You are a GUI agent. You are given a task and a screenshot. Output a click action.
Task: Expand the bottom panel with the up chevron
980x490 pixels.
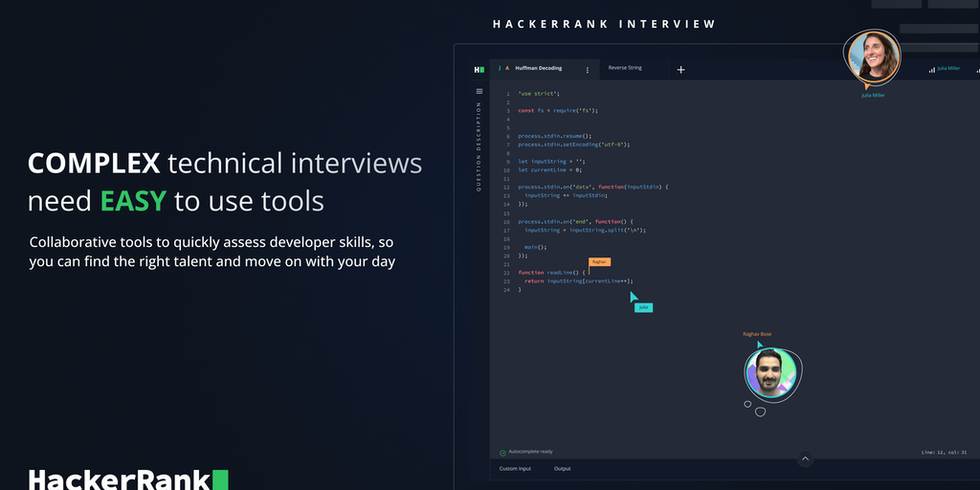[x=805, y=458]
